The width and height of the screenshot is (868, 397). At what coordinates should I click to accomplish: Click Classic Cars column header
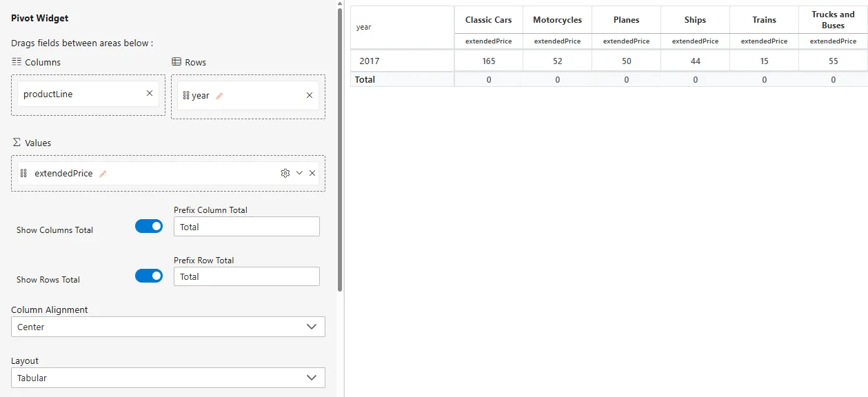coord(488,20)
